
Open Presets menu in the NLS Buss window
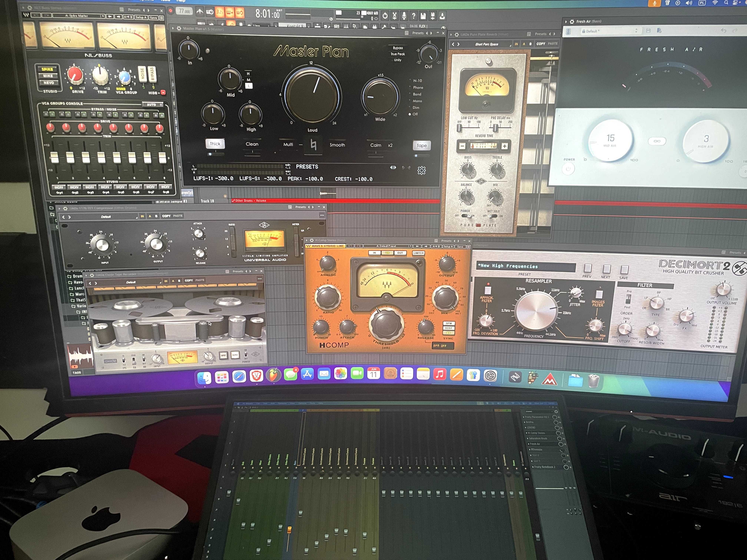point(134,10)
